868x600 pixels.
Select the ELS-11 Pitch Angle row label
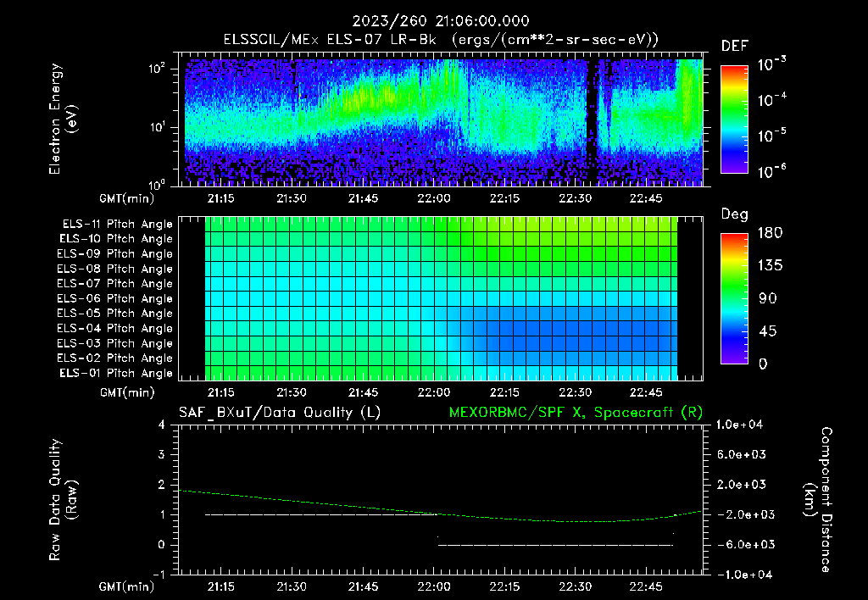[x=117, y=225]
